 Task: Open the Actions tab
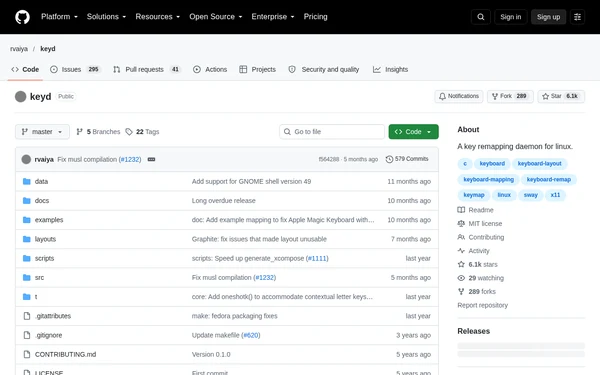pyautogui.click(x=210, y=69)
